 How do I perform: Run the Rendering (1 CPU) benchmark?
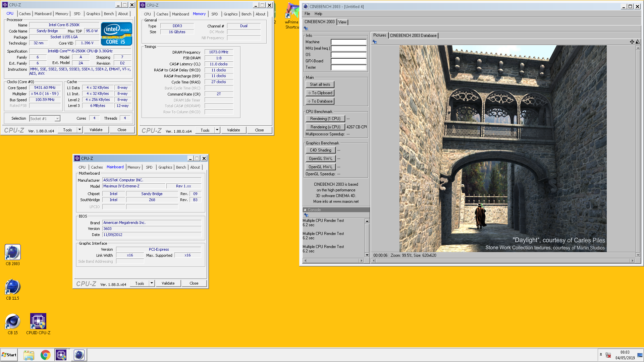[325, 119]
